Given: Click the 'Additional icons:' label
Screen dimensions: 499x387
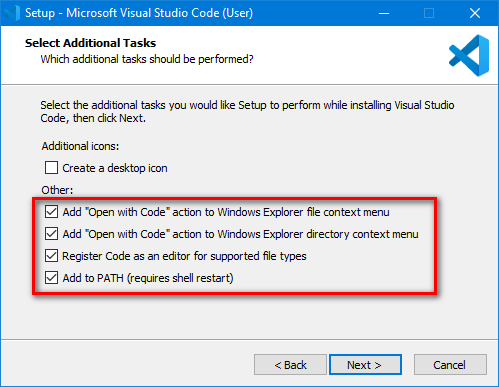Looking at the screenshot, I should [80, 146].
